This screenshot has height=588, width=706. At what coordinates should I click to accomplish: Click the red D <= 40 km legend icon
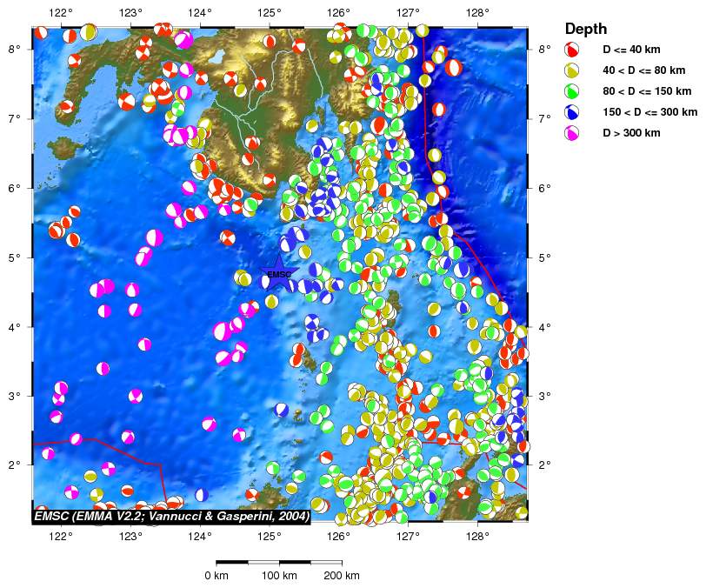(572, 50)
